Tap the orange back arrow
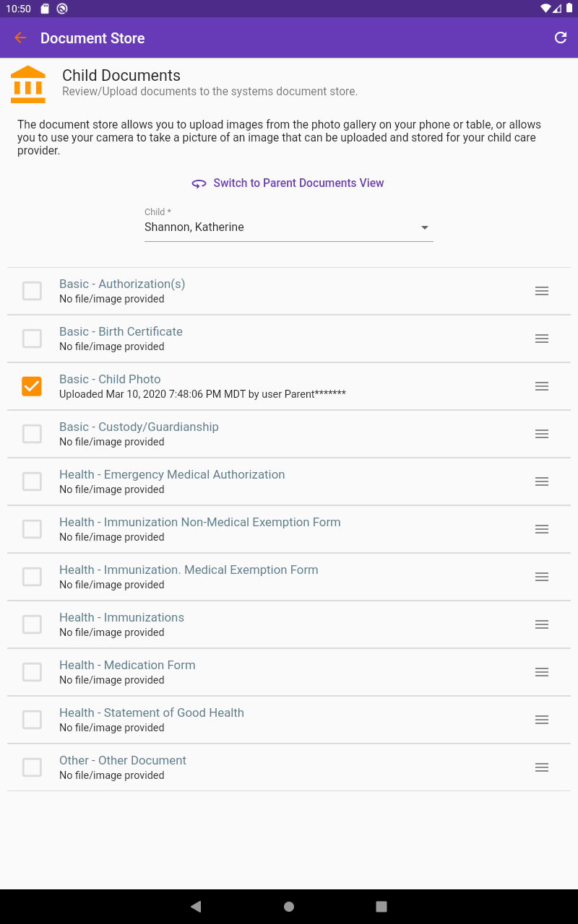The height and width of the screenshot is (924, 578). click(20, 38)
